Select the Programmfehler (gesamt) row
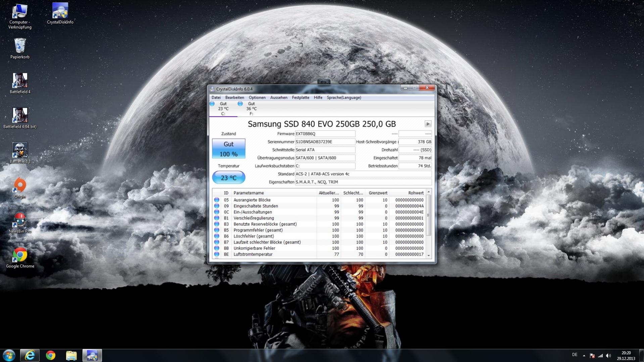644x362 pixels. pyautogui.click(x=319, y=230)
